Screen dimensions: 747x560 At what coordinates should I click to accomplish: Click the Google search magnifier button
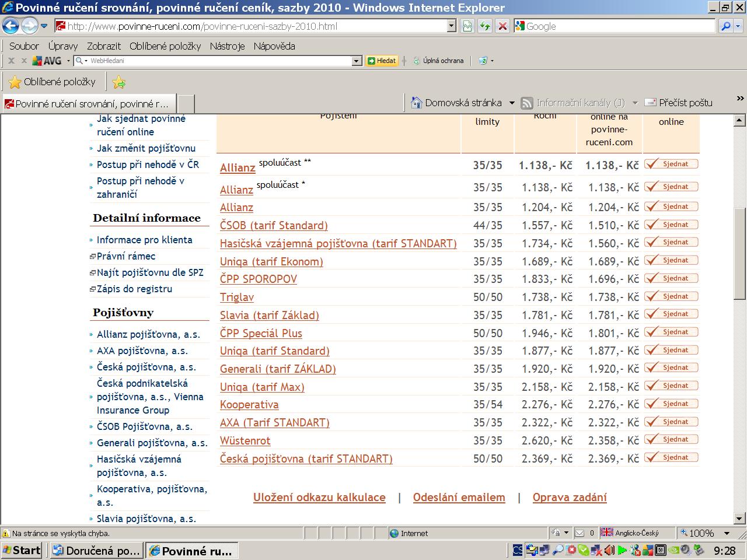point(725,26)
